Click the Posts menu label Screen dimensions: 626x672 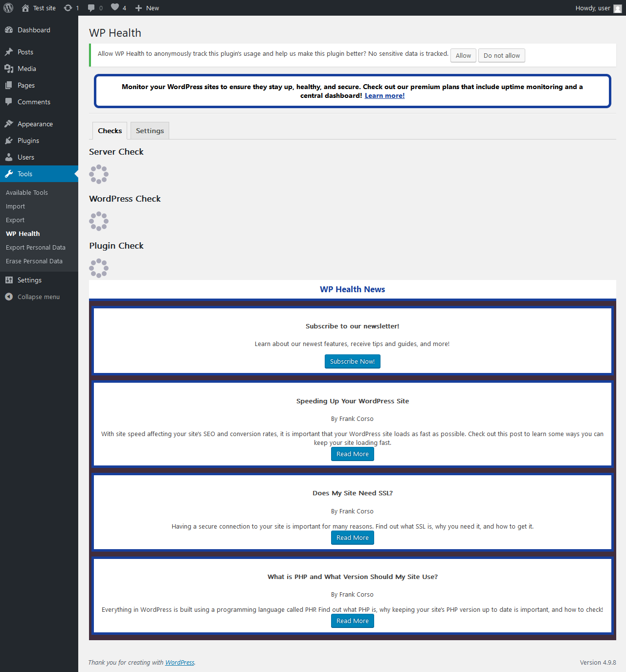pyautogui.click(x=25, y=52)
